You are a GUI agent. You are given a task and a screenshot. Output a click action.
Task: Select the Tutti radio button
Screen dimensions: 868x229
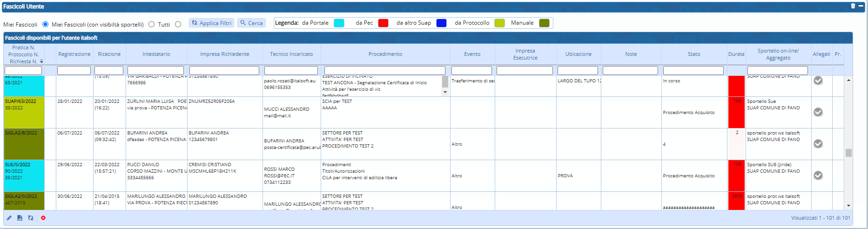click(x=178, y=24)
